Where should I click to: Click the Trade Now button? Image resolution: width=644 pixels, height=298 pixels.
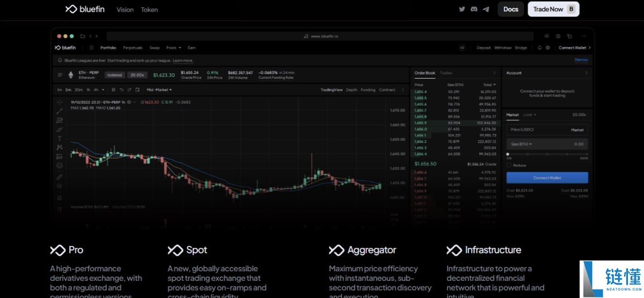click(554, 9)
